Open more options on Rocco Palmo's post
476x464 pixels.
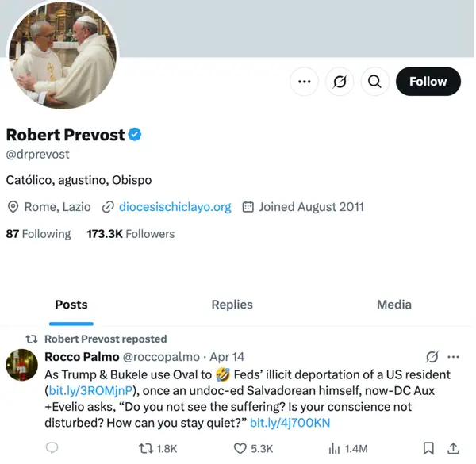(453, 357)
